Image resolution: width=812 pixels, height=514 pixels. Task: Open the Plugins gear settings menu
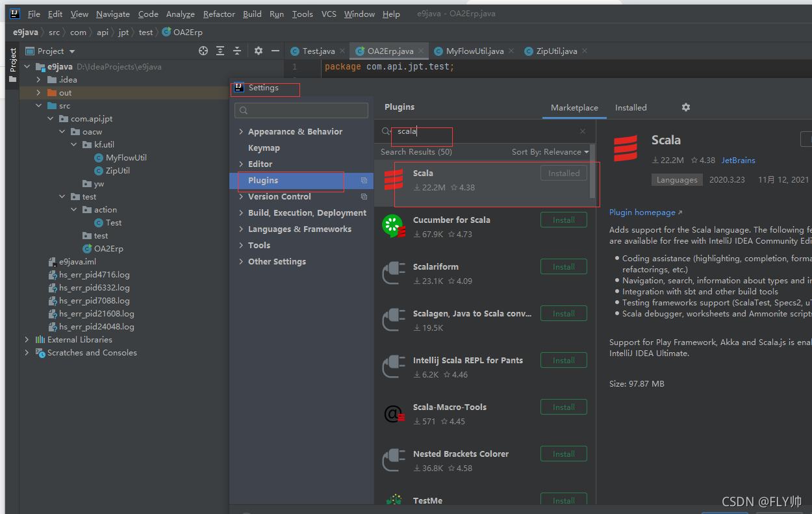(x=685, y=107)
